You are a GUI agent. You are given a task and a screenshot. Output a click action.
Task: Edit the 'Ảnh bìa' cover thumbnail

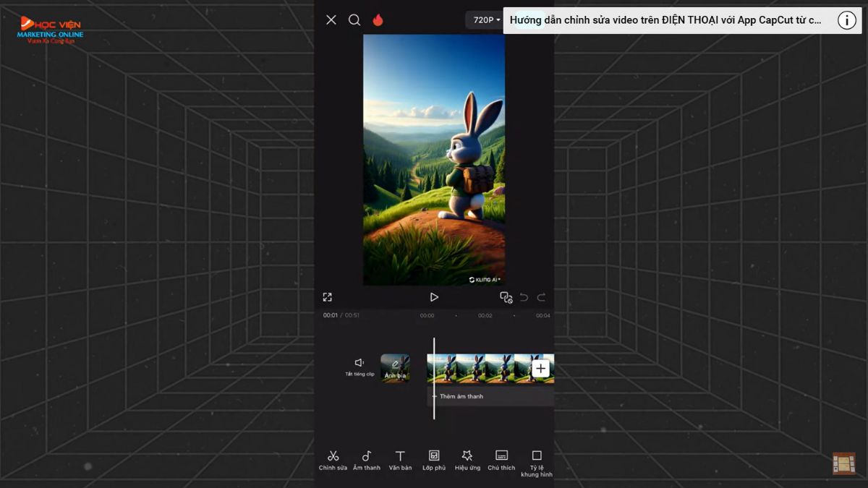click(395, 368)
